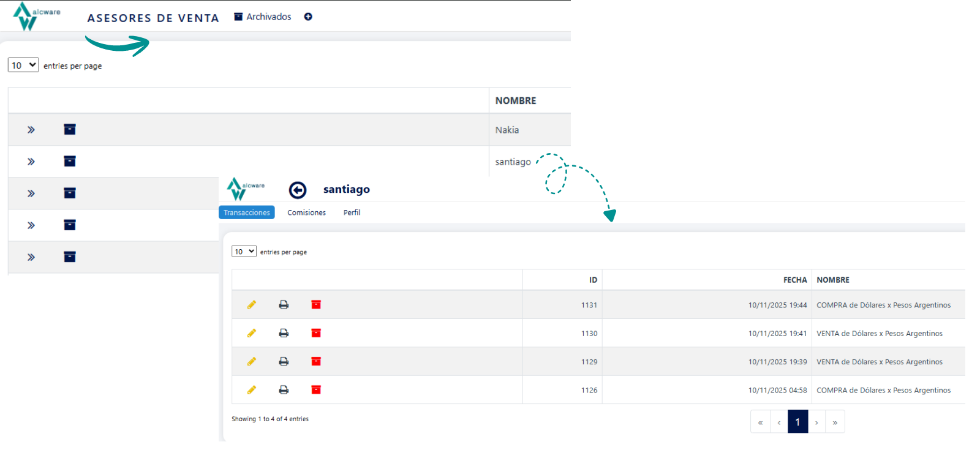Expand the Nakia row chevron
Screen dimensions: 980x461
(x=31, y=130)
